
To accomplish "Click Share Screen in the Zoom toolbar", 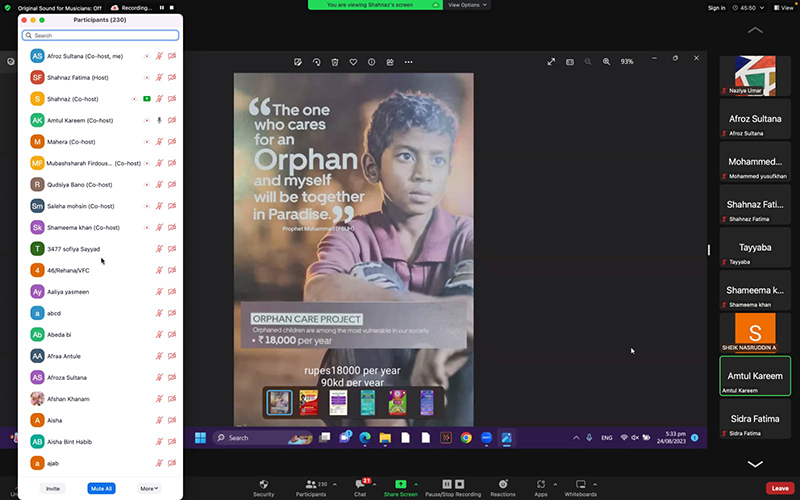I will tap(401, 488).
